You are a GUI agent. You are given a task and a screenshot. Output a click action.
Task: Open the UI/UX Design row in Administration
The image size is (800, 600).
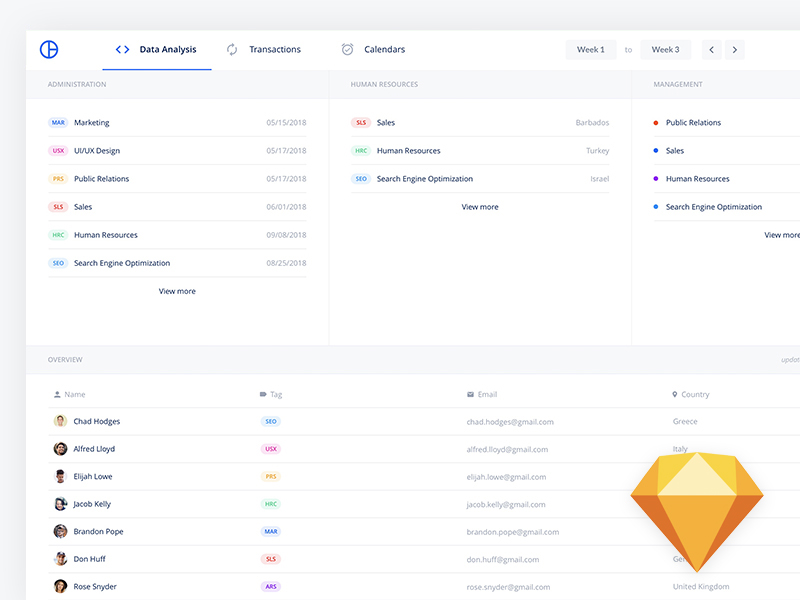tap(97, 151)
